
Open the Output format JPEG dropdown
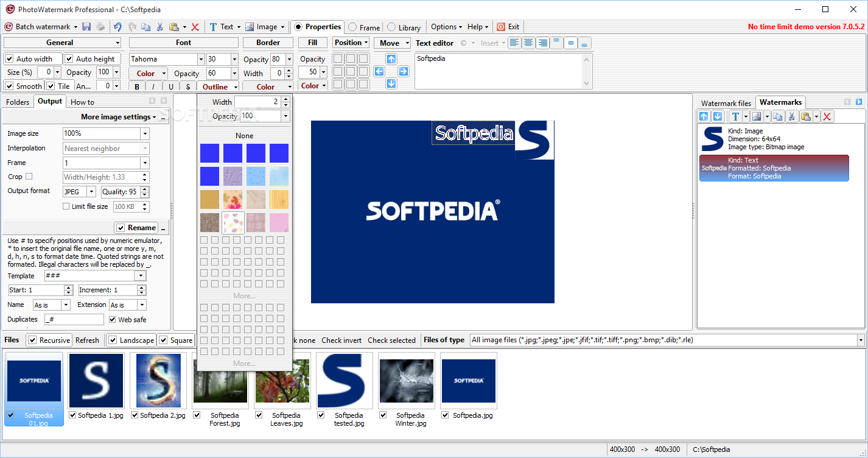[91, 191]
